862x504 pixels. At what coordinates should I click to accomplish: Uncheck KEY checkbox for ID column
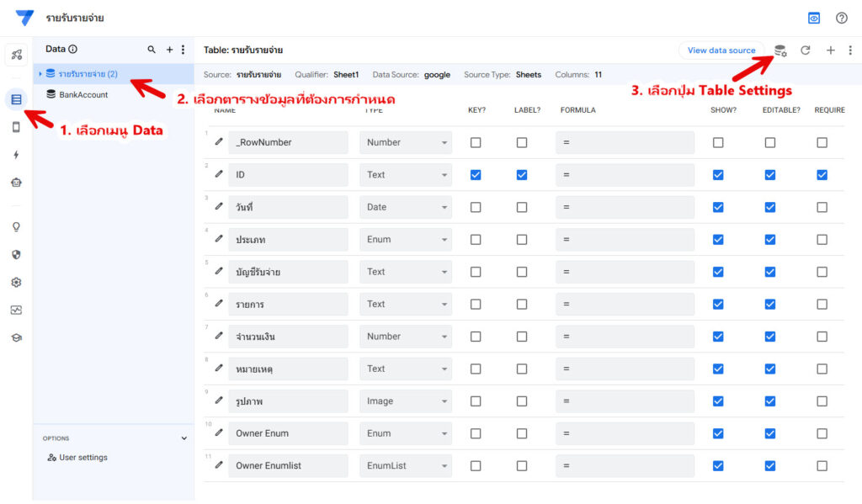point(476,175)
